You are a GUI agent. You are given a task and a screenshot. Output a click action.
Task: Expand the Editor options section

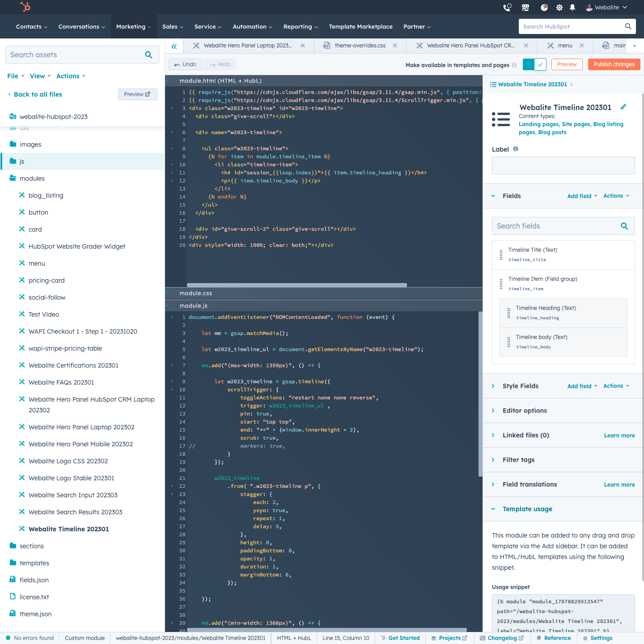click(x=493, y=411)
